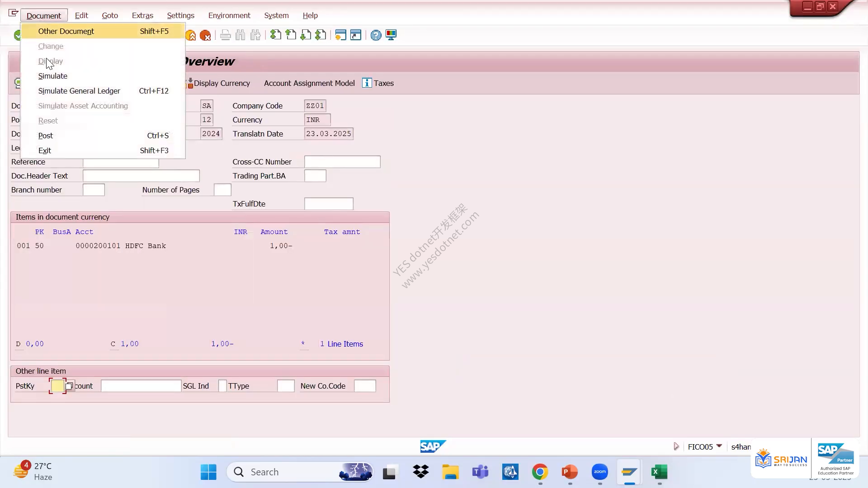Click the Cancel icon in the toolbar
Screen dimensions: 868x488
[x=205, y=35]
